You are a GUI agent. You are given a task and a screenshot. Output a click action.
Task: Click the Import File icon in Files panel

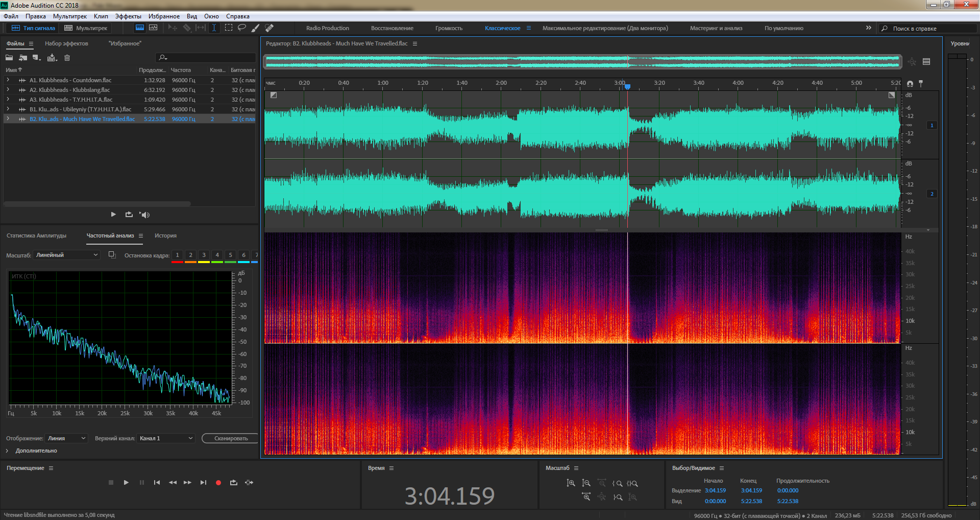point(23,58)
